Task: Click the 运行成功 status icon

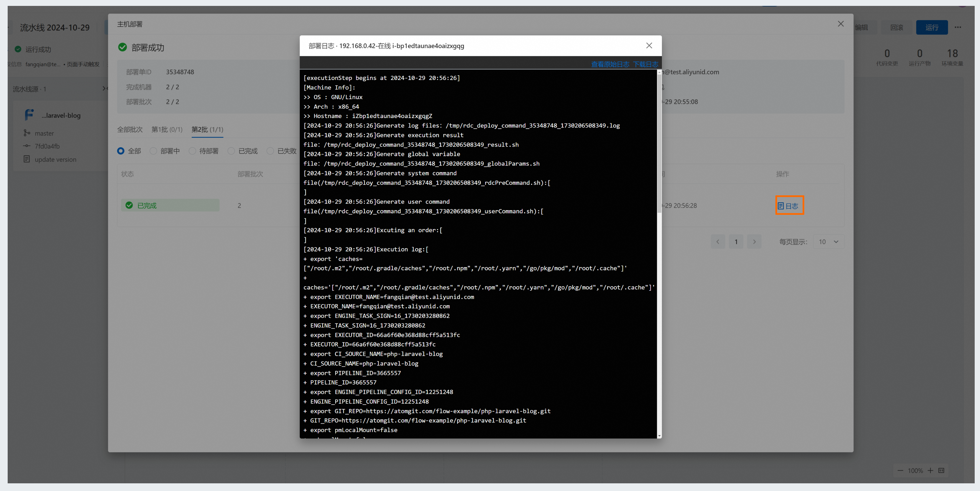Action: point(18,49)
